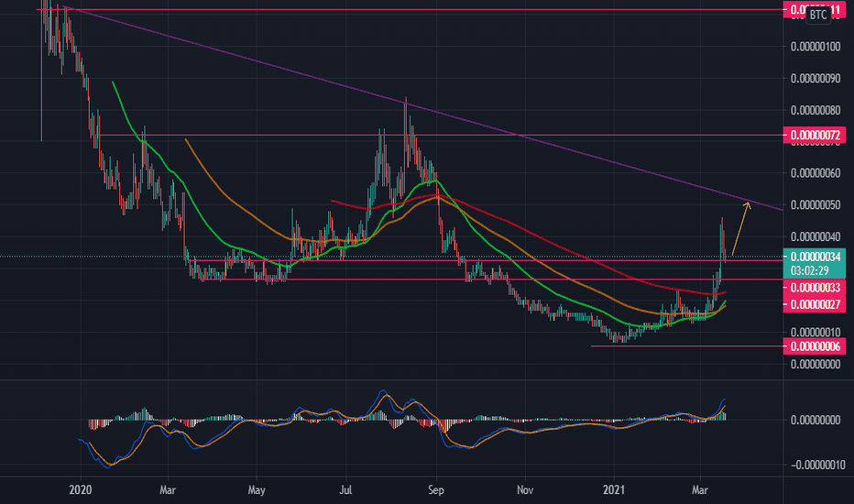Image resolution: width=854 pixels, height=504 pixels.
Task: Click the Jul label on time axis
Action: coord(345,490)
